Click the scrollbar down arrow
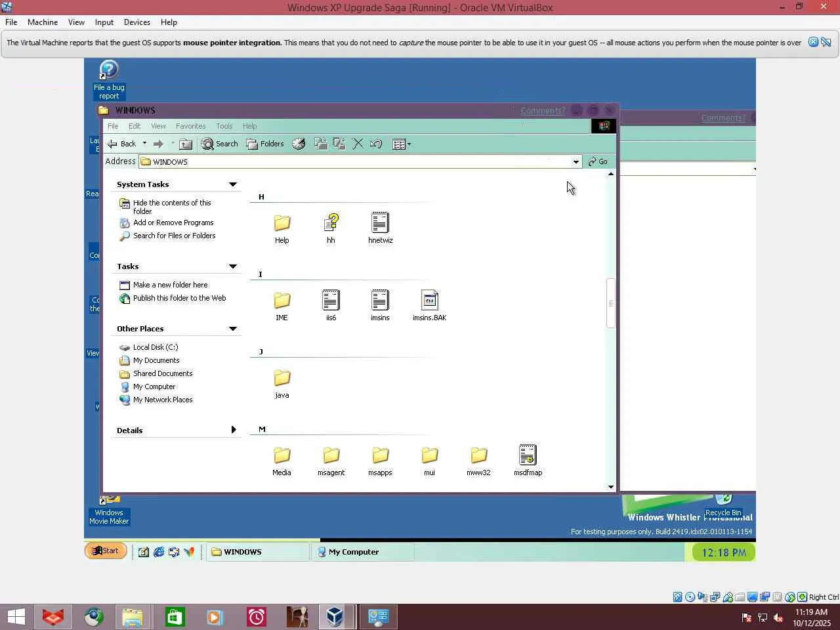This screenshot has height=630, width=840. click(611, 487)
